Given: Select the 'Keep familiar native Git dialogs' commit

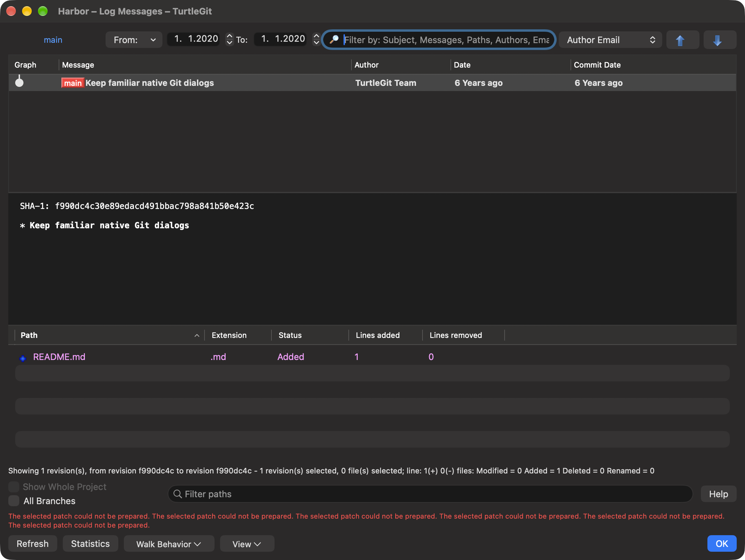Looking at the screenshot, I should [x=372, y=83].
